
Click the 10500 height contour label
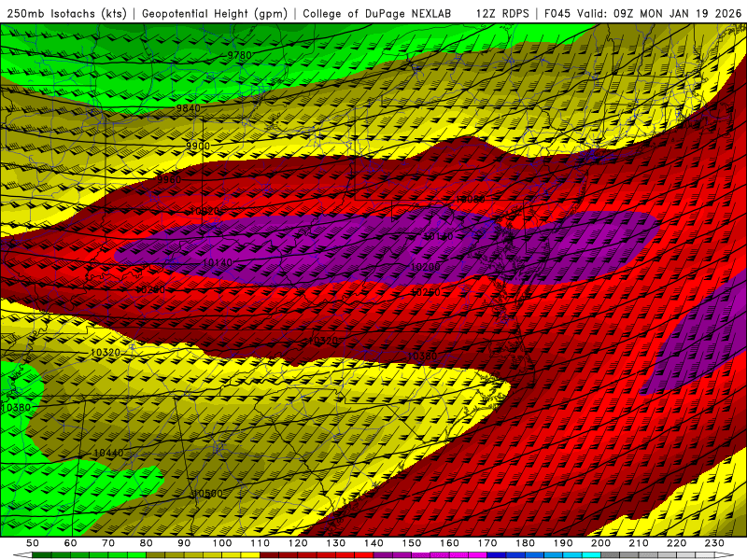(207, 494)
